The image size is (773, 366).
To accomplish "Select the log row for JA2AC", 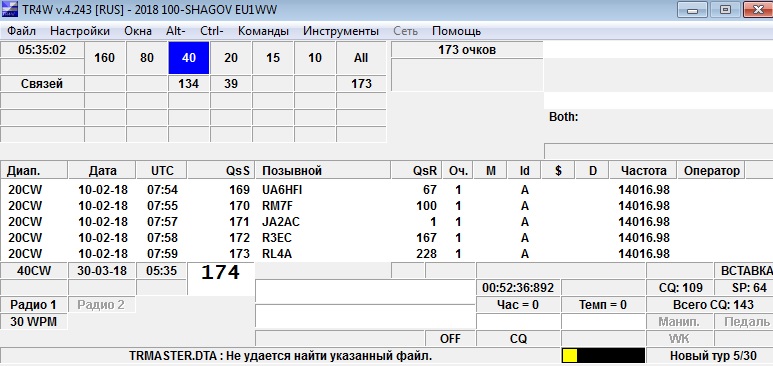I will tap(386, 221).
